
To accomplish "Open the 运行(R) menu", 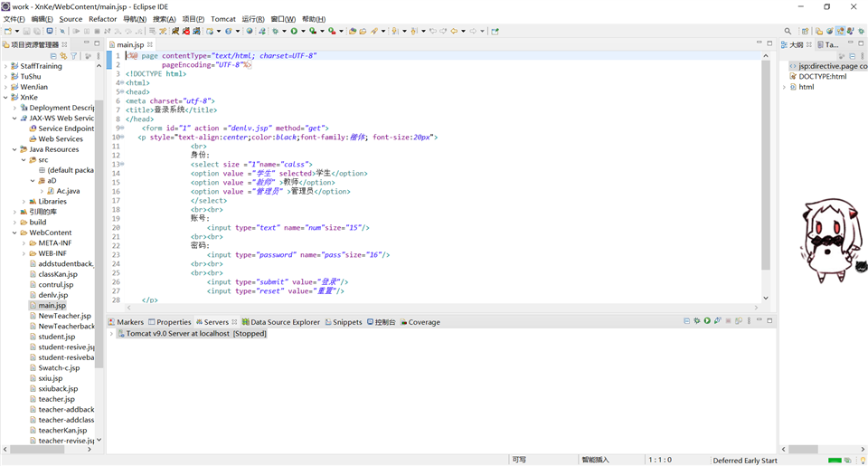I will pyautogui.click(x=253, y=19).
